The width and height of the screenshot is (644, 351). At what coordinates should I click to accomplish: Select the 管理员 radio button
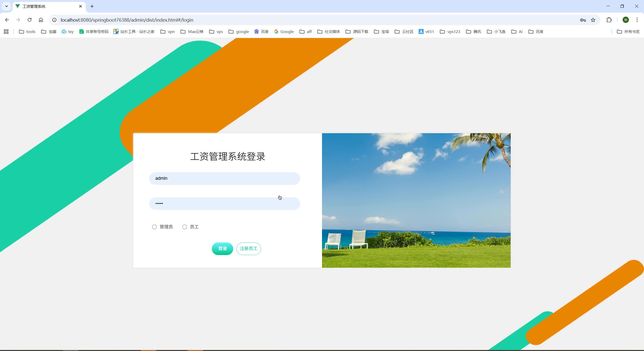(x=154, y=227)
